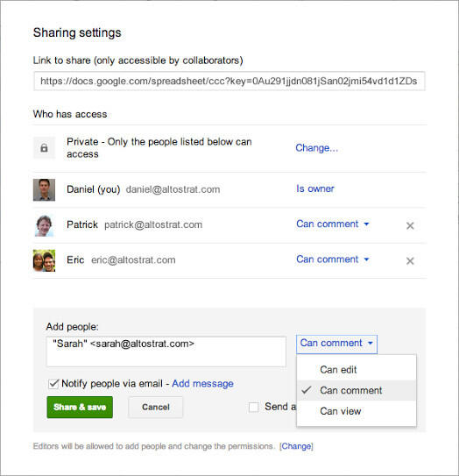Open Eric's Can comment permission dropdown
This screenshot has width=459, height=476.
point(333,259)
